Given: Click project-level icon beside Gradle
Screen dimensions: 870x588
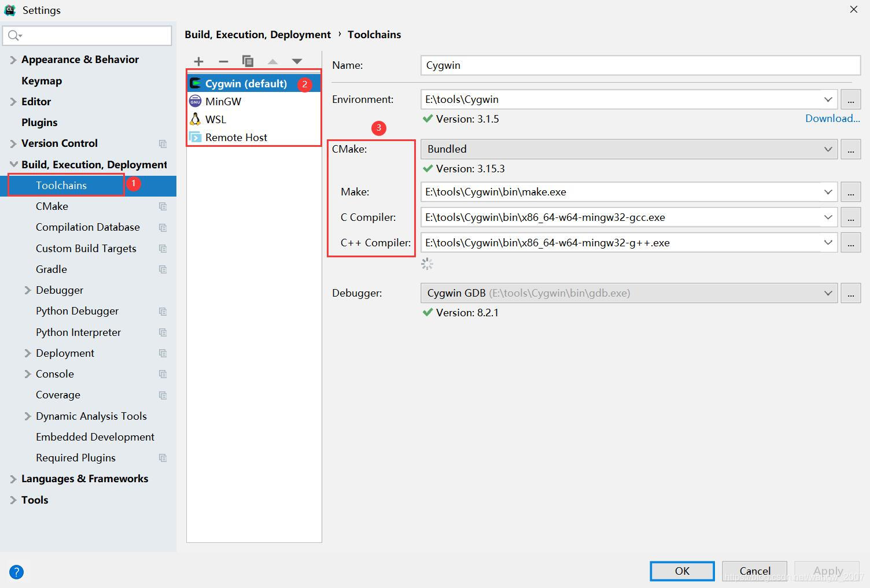Looking at the screenshot, I should [x=163, y=269].
